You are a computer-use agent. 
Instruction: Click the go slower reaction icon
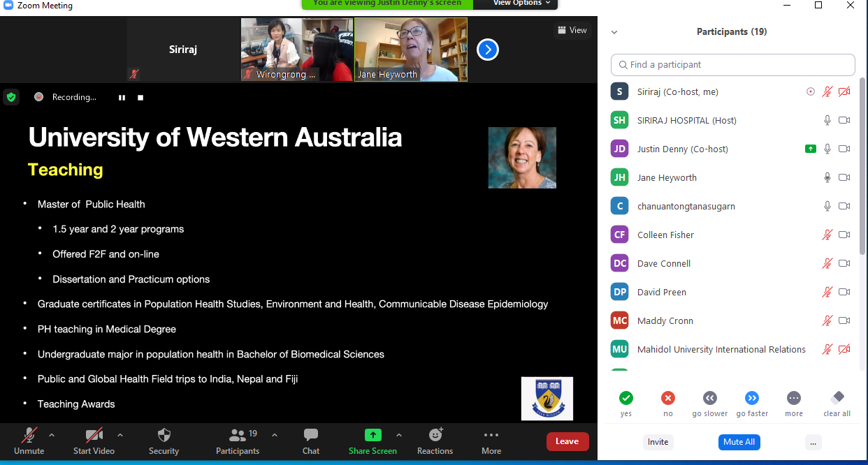(x=710, y=398)
